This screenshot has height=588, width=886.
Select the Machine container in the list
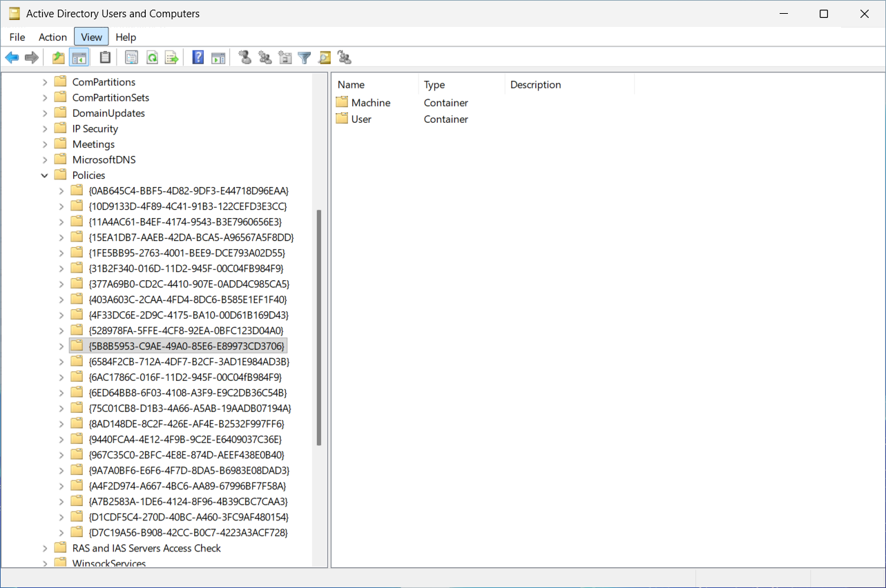pyautogui.click(x=371, y=103)
